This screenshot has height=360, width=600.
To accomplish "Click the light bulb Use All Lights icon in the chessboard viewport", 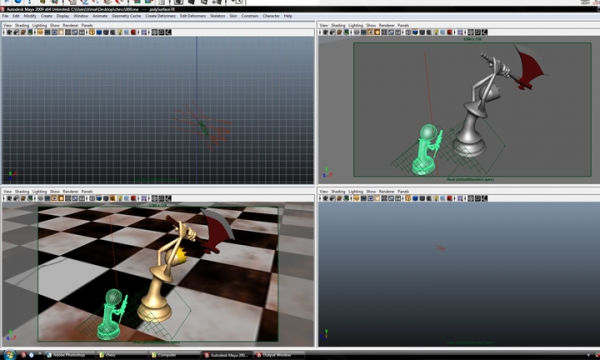I will 119,198.
